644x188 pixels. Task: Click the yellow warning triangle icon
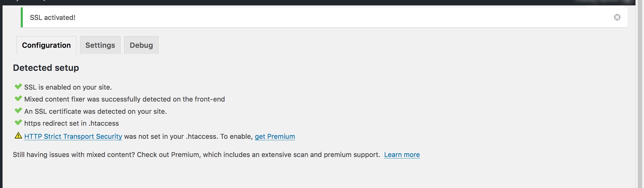click(x=18, y=135)
